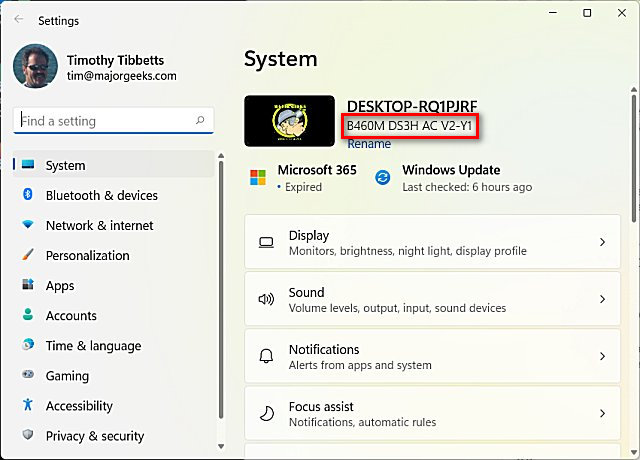This screenshot has height=460, width=640.
Task: Click main pane scrollbar up arrow
Action: click(x=633, y=89)
